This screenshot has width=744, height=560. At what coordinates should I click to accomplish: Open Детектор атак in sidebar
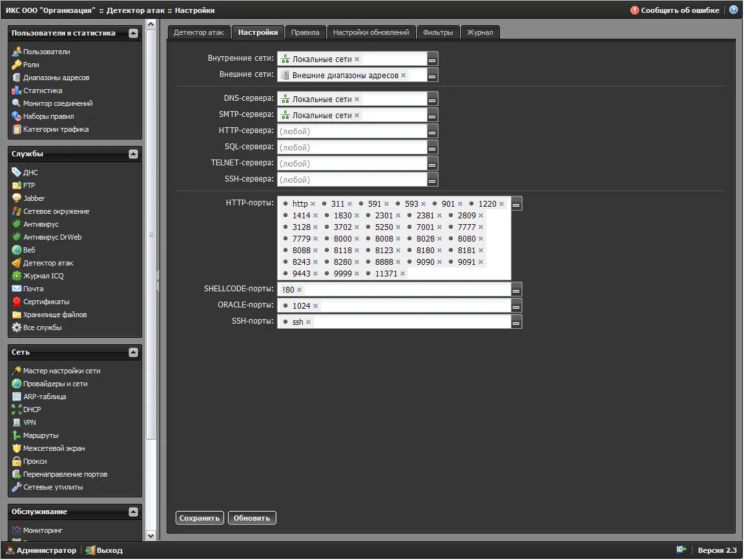click(43, 263)
